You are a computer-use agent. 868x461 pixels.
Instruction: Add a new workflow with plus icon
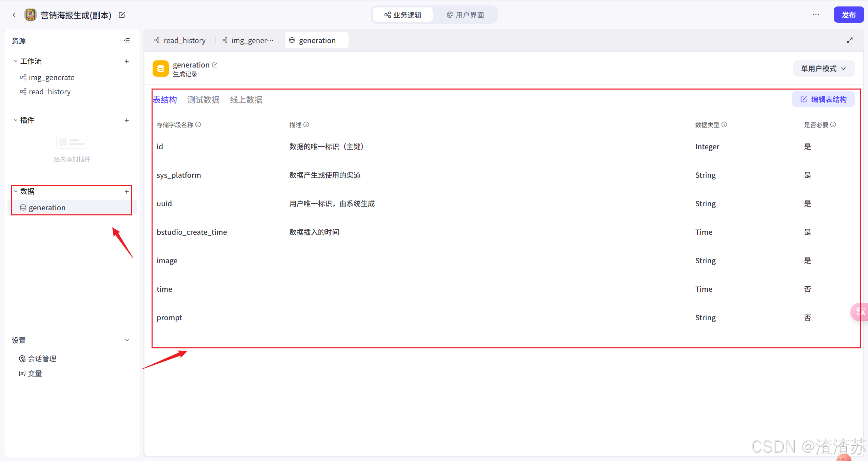click(127, 61)
